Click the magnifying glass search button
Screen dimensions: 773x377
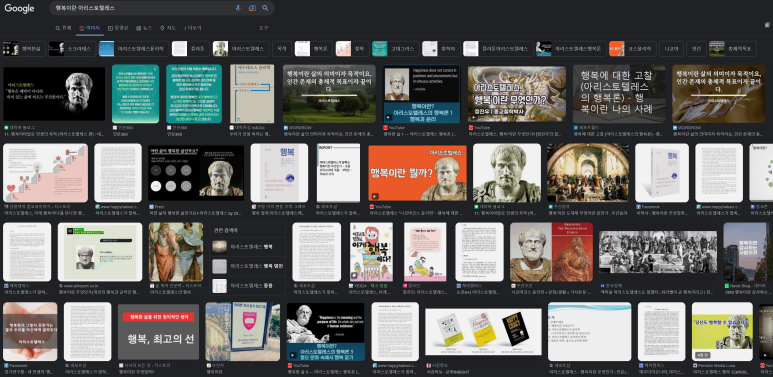265,8
